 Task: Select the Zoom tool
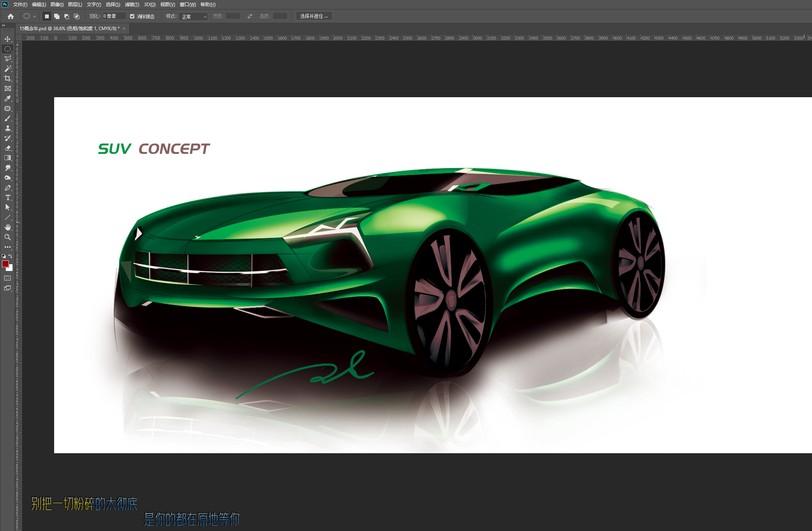(x=8, y=237)
